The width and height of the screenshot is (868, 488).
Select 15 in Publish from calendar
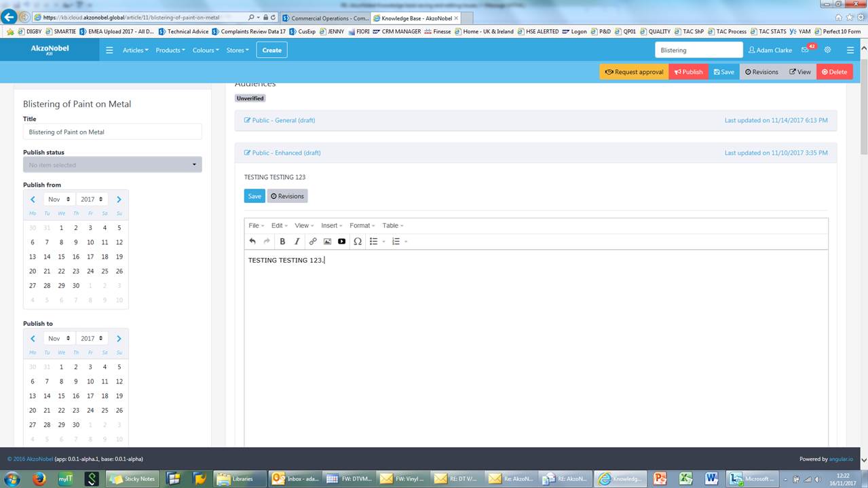point(61,257)
